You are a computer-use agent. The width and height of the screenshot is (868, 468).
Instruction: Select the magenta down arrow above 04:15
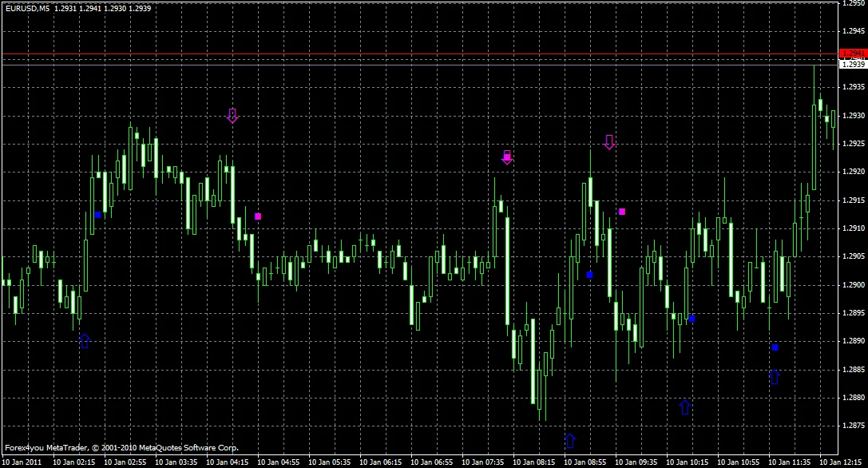(x=232, y=115)
